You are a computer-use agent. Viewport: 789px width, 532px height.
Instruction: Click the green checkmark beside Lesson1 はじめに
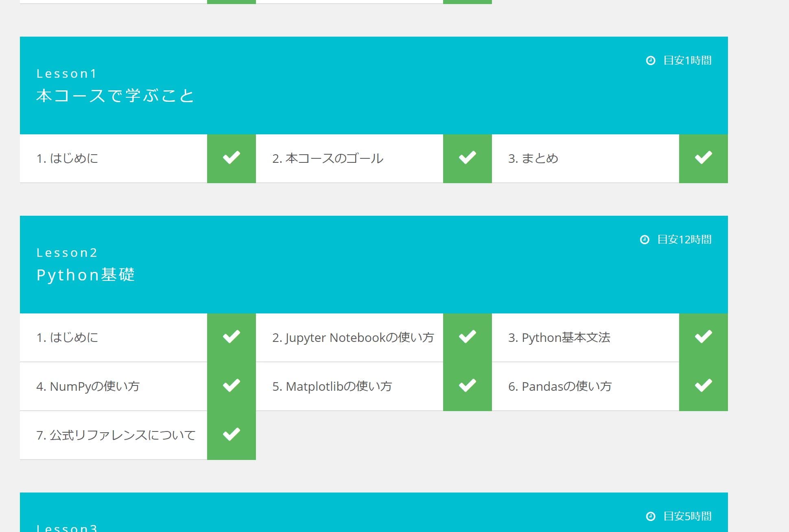(x=231, y=158)
